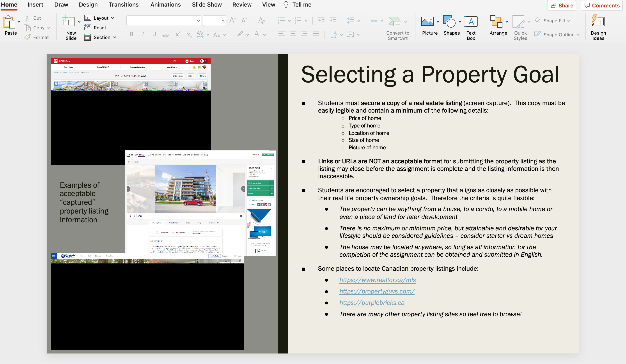The width and height of the screenshot is (626, 364).
Task: Apply strikethrough formatting
Action: (166, 35)
